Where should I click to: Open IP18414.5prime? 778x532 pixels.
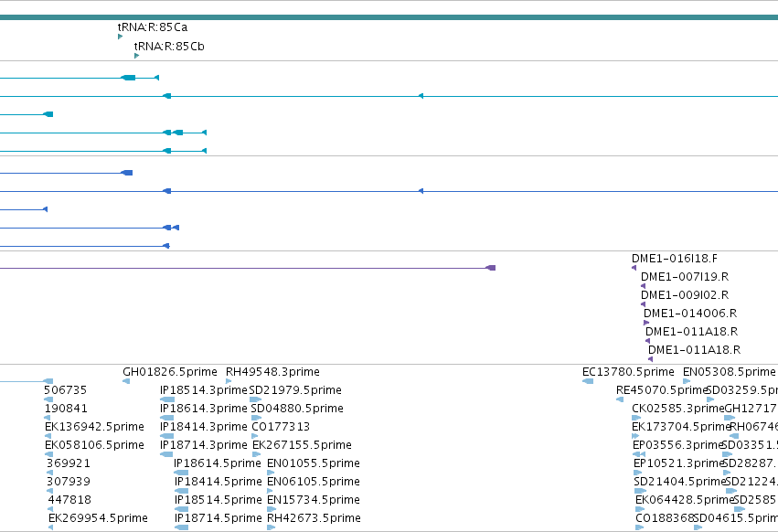[218, 482]
